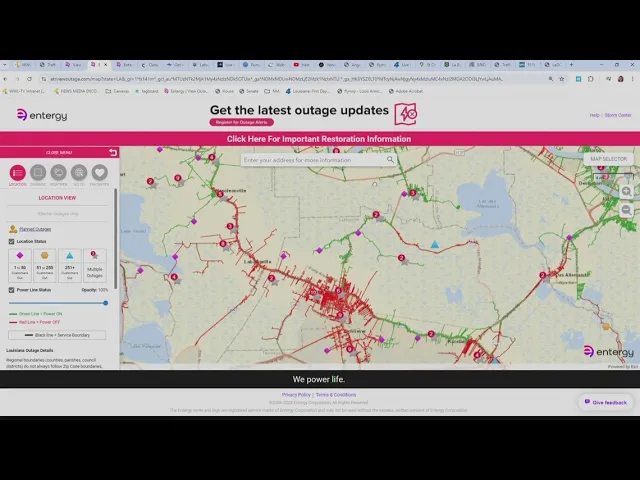Open the Go To search icon
Screen dimensions: 640x480
coord(79,173)
